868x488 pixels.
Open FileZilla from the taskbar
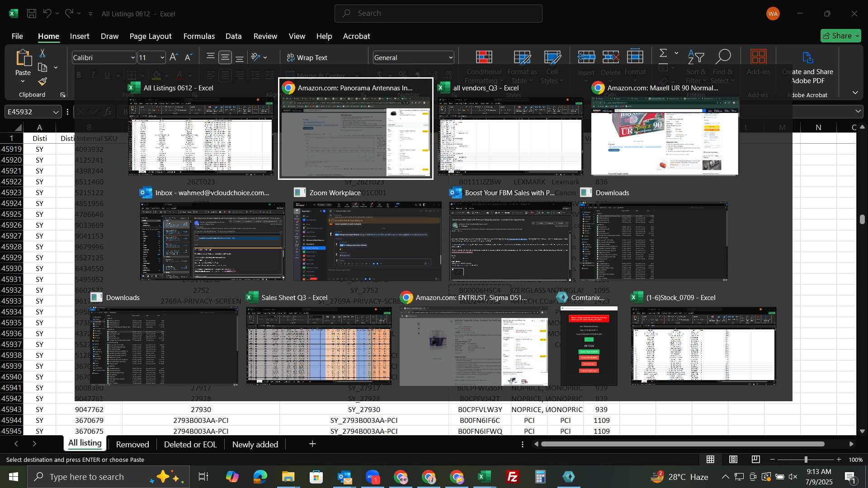(x=512, y=477)
